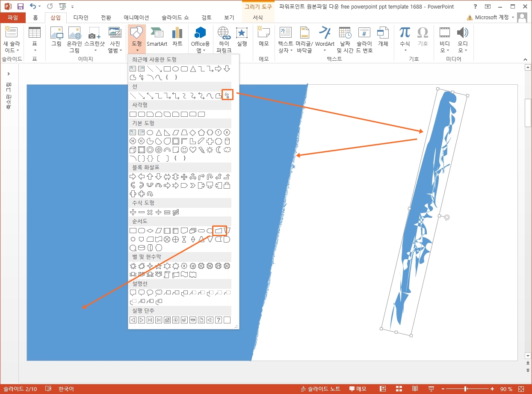Switch to the 디자인 tab
This screenshot has width=532, height=394.
coord(81,18)
